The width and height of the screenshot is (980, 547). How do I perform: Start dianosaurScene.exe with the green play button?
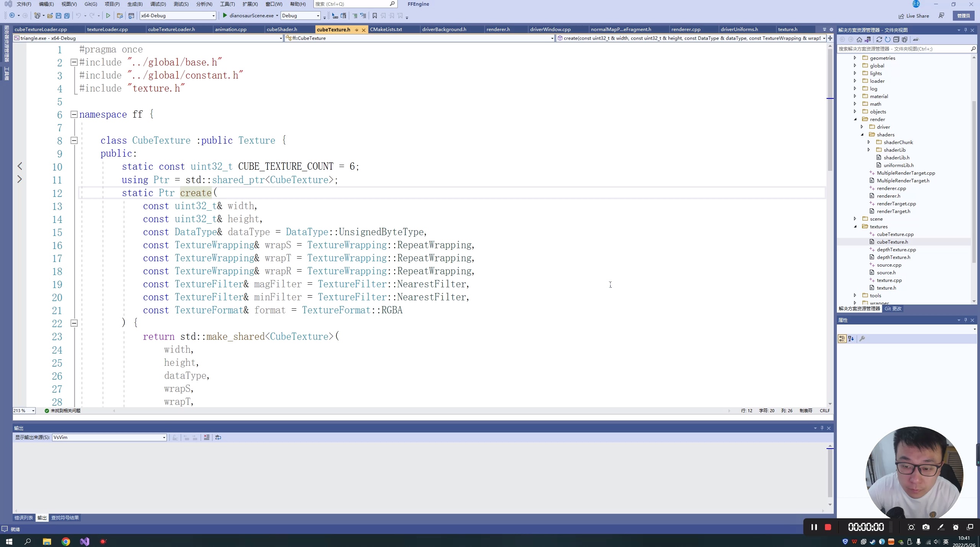[x=225, y=16]
